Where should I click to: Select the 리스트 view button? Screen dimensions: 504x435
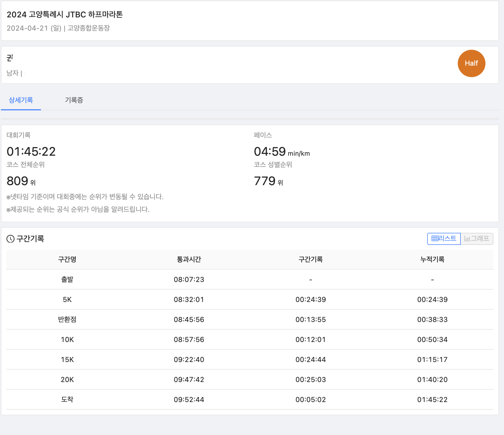point(444,239)
